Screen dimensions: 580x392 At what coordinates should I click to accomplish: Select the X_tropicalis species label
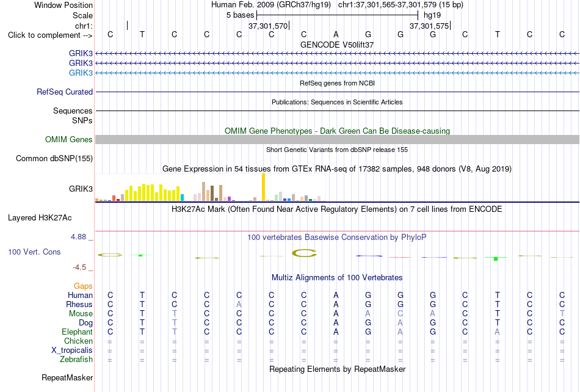point(72,350)
